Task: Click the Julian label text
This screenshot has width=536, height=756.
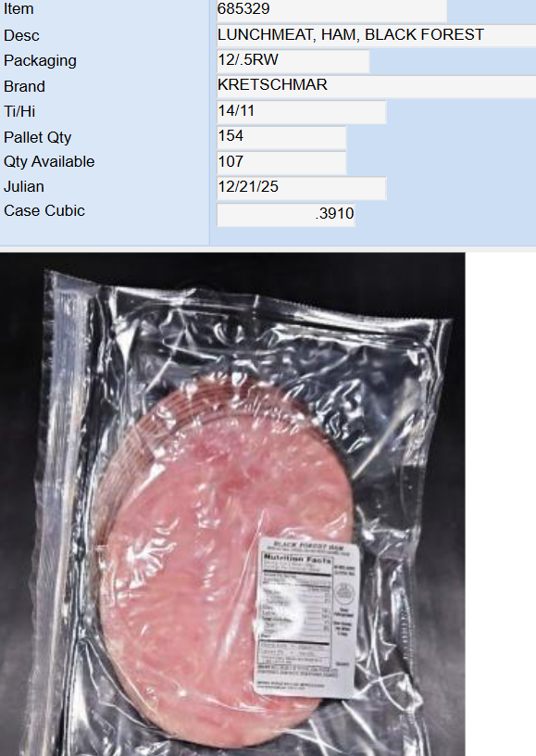Action: point(23,186)
